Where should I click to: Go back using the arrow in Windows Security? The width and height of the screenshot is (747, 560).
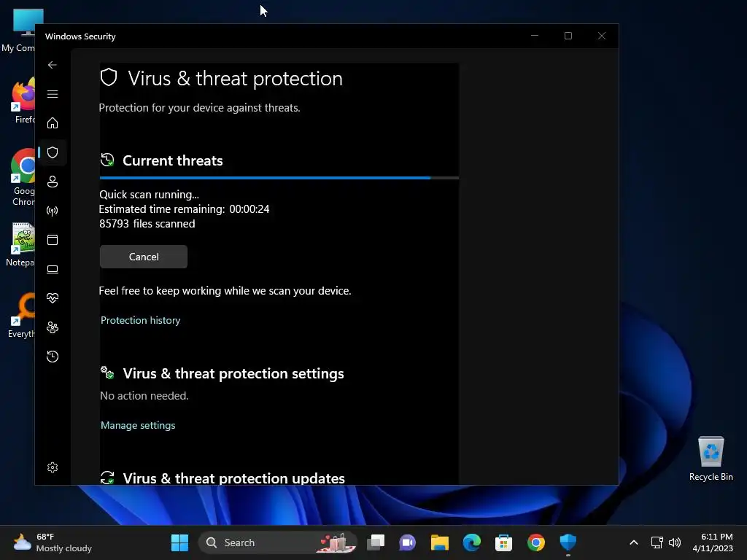pos(53,65)
